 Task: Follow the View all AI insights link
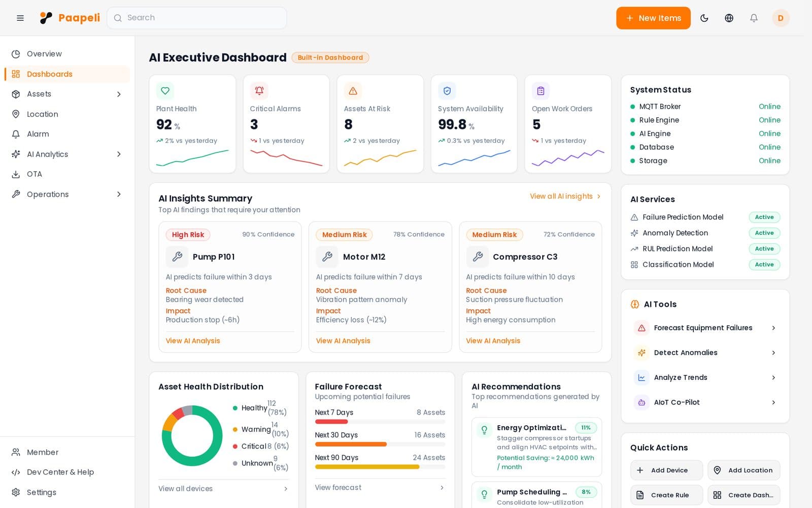(565, 197)
